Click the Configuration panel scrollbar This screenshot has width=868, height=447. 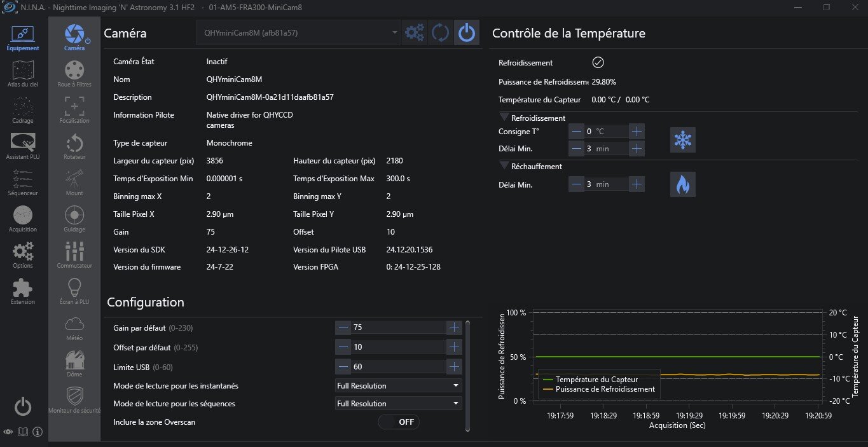[469, 375]
